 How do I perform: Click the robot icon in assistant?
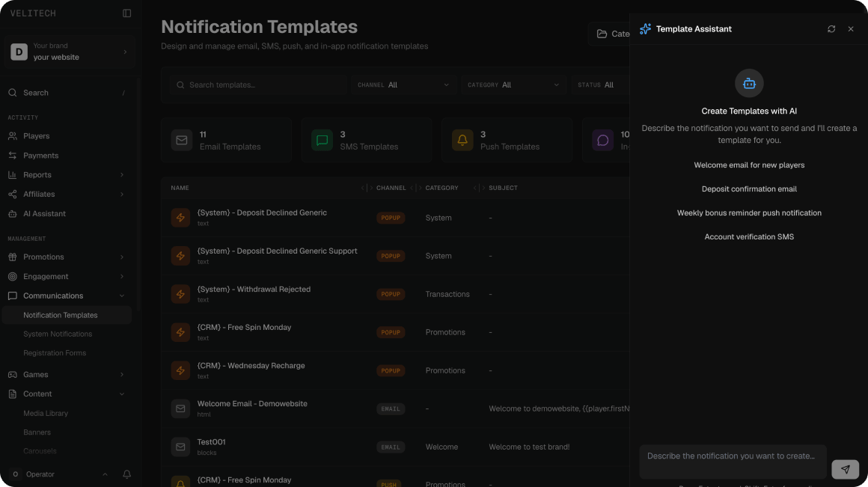pos(749,84)
